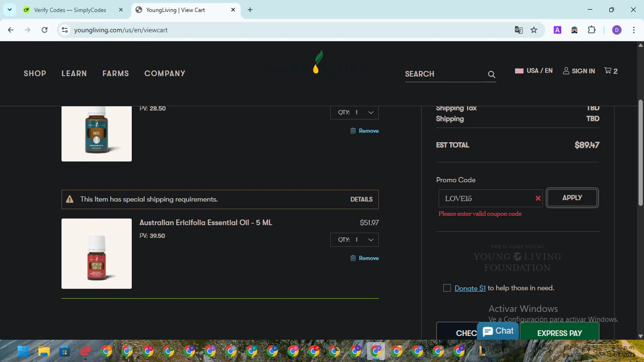Click the Basil oil product thumbnail
The image size is (644, 362).
(x=97, y=134)
